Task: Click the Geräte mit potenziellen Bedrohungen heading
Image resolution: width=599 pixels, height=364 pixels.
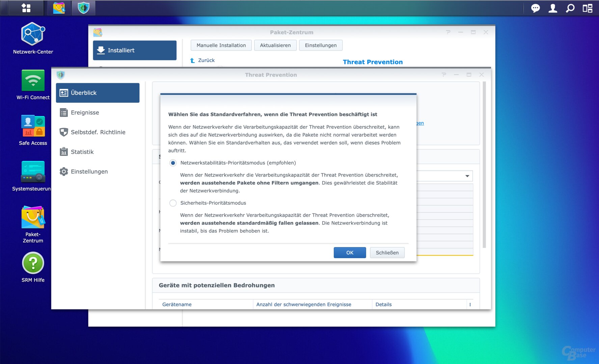Action: click(217, 285)
